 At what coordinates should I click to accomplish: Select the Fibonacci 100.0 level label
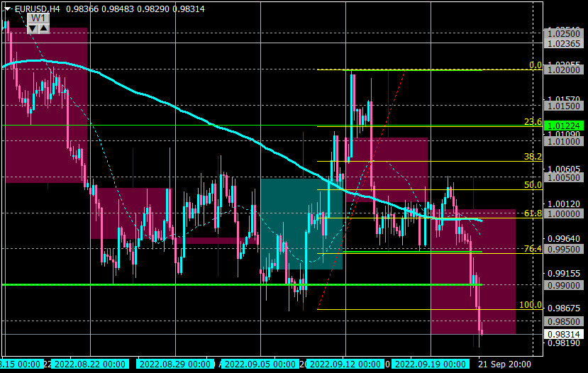(x=531, y=305)
